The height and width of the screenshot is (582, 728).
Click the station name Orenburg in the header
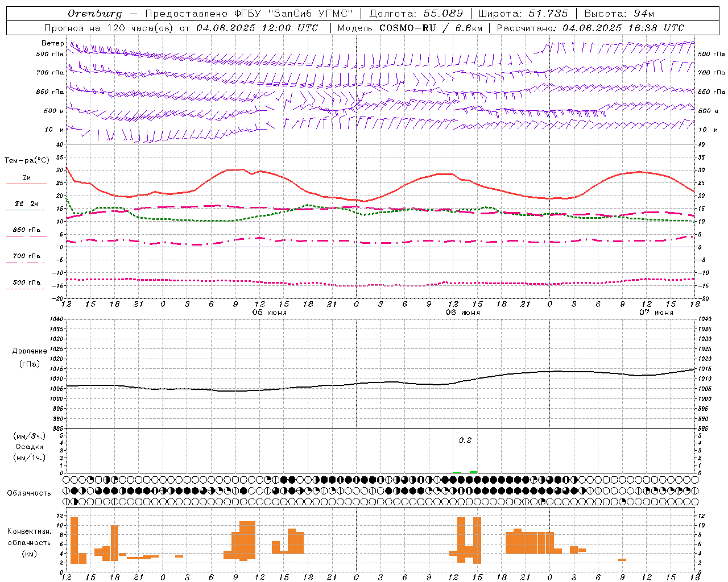tap(94, 14)
